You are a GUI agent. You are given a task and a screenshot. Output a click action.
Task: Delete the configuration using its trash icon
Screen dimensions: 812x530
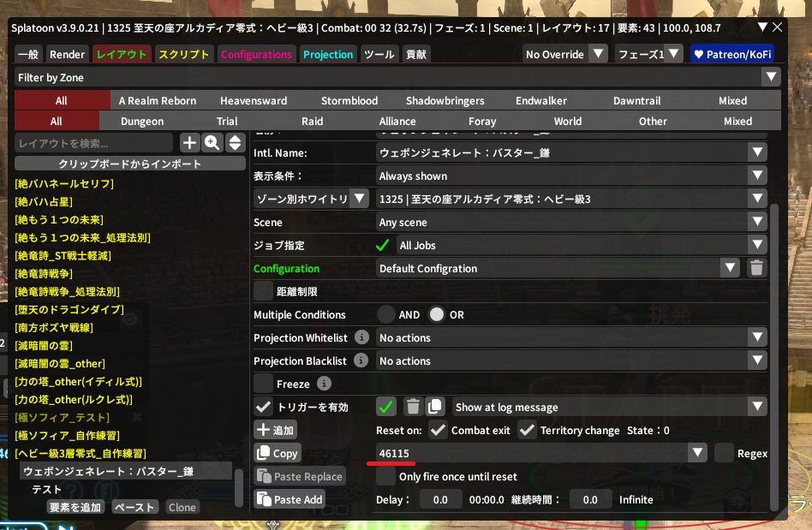[756, 268]
